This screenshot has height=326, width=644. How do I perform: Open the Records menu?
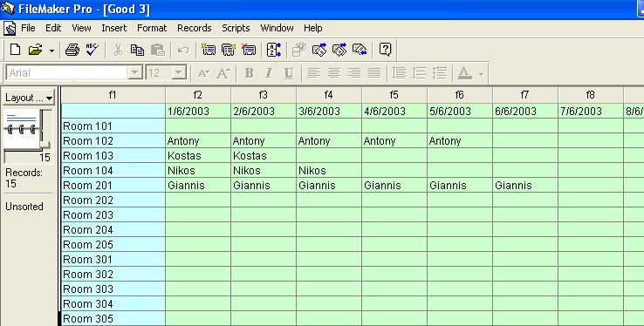pyautogui.click(x=195, y=28)
